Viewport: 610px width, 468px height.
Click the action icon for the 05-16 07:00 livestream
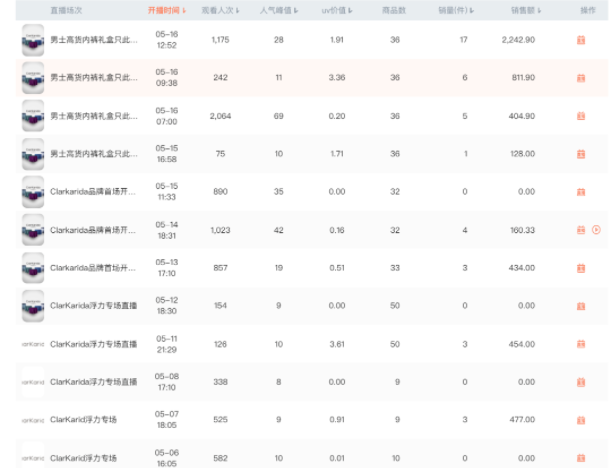(580, 116)
